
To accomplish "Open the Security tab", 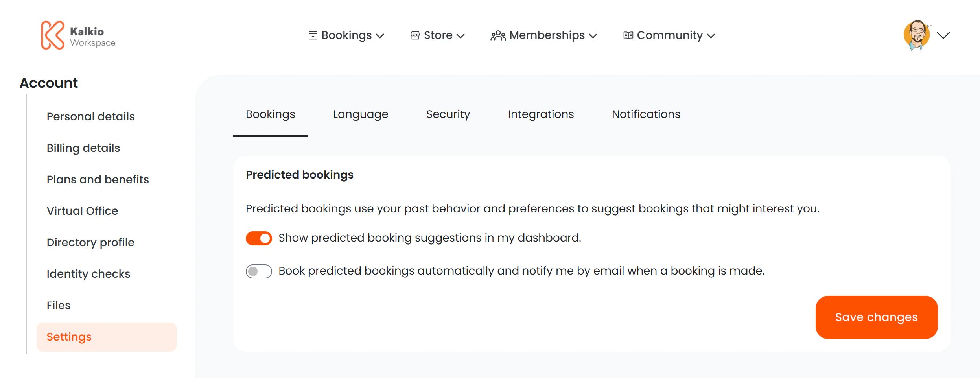I will point(448,114).
